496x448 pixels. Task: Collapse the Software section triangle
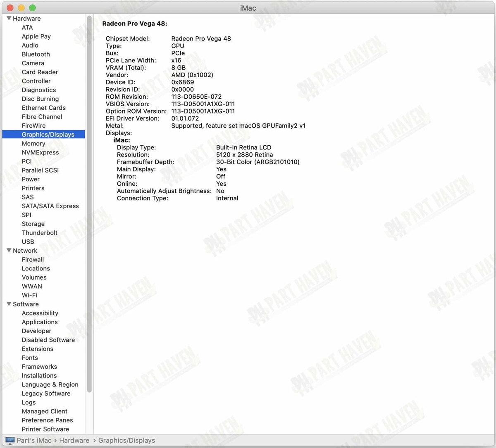click(9, 304)
